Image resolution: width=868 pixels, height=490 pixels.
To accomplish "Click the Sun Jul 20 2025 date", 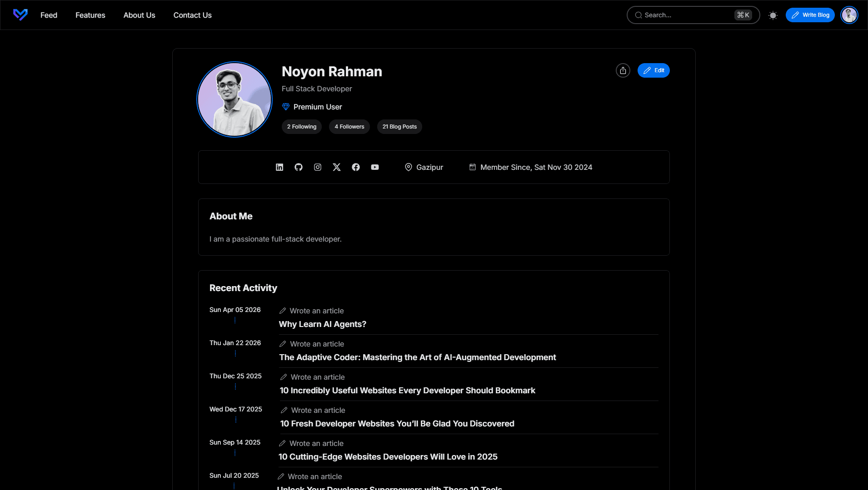I will click(234, 475).
